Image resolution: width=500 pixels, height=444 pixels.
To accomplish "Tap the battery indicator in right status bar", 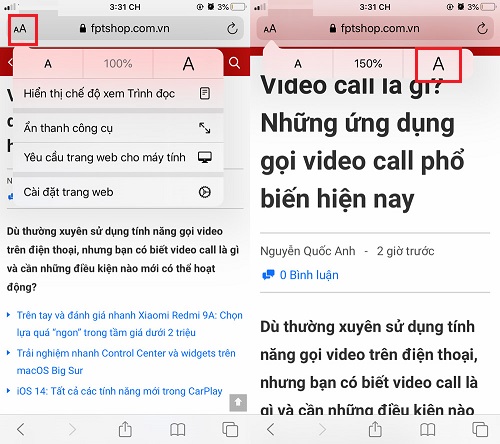I will coord(488,7).
